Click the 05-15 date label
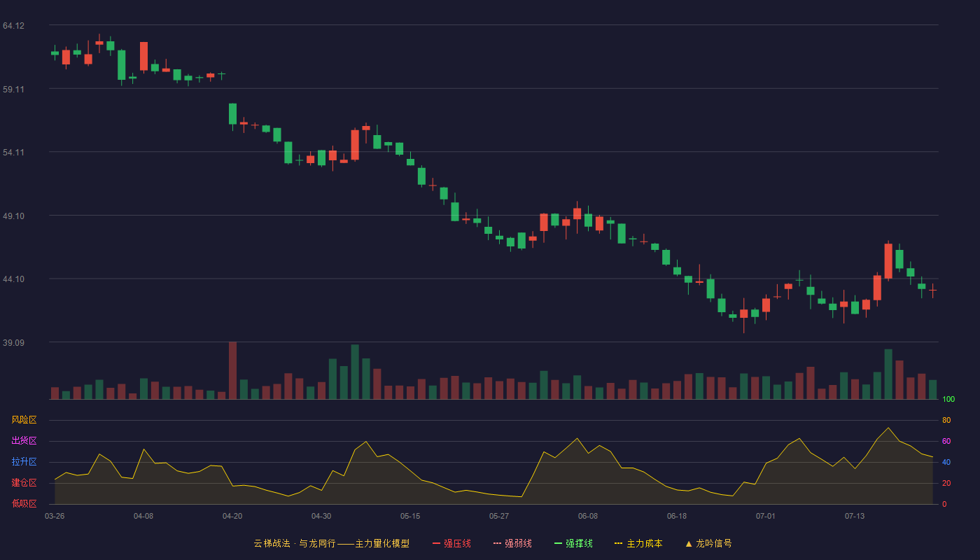Image resolution: width=980 pixels, height=560 pixels. tap(410, 516)
